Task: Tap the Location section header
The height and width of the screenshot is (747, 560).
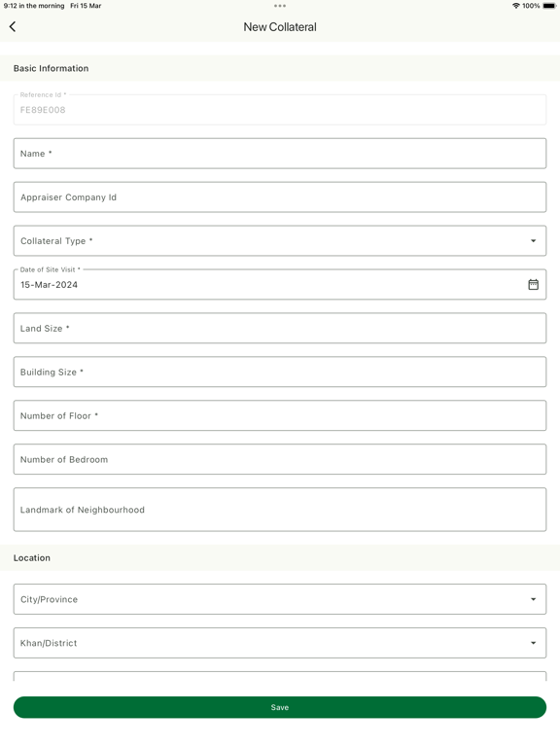Action: pyautogui.click(x=32, y=558)
